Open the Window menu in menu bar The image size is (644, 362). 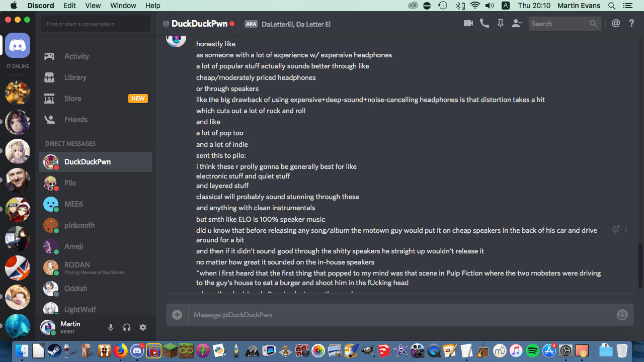pyautogui.click(x=123, y=6)
